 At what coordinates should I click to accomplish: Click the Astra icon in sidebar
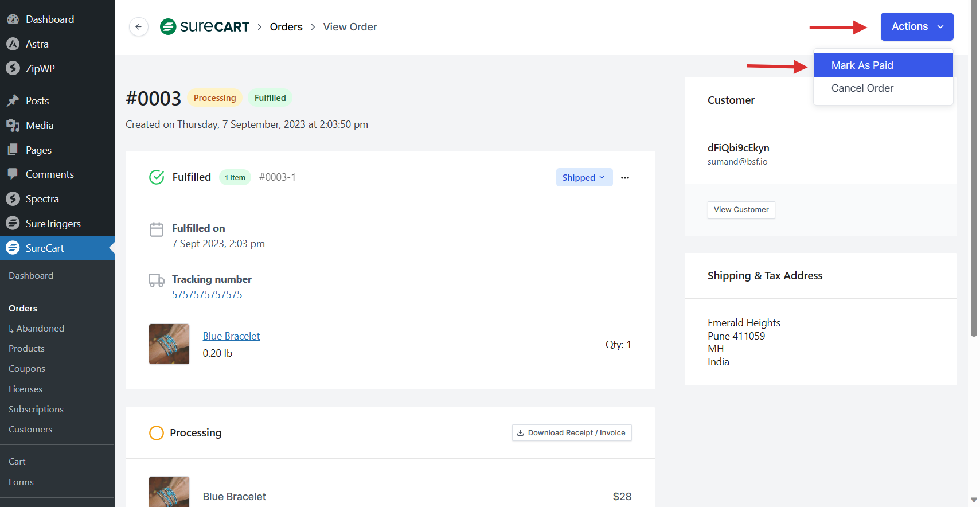pyautogui.click(x=13, y=44)
